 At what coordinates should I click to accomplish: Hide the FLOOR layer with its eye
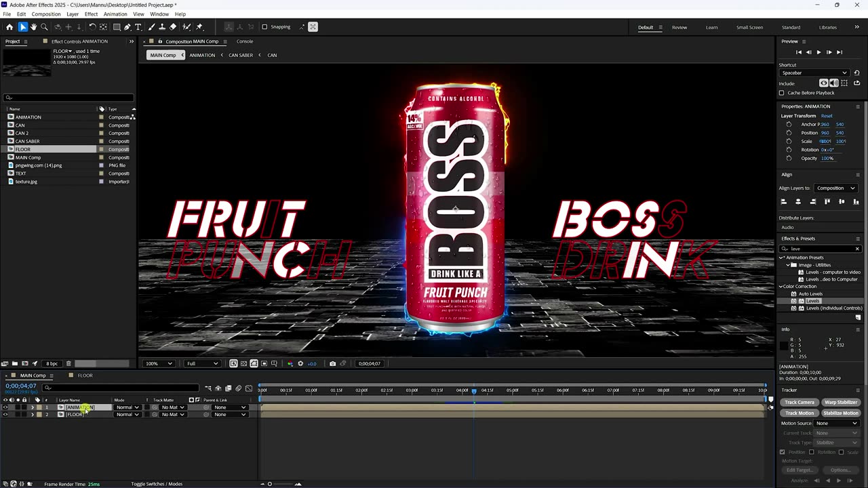tap(5, 414)
